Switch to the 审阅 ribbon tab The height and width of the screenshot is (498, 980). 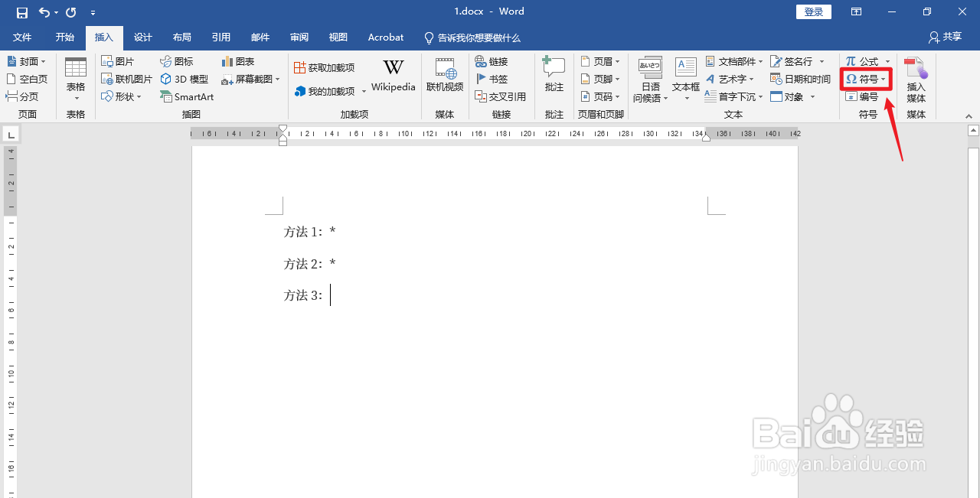coord(299,37)
